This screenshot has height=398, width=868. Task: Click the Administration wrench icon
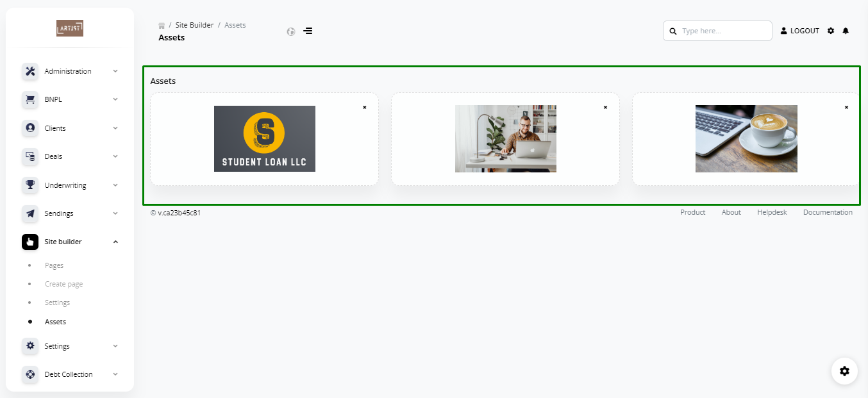click(x=30, y=71)
